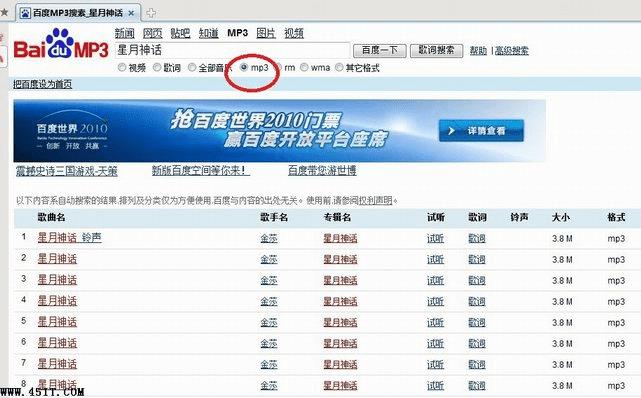Click 试听 for row 8

[x=435, y=385]
